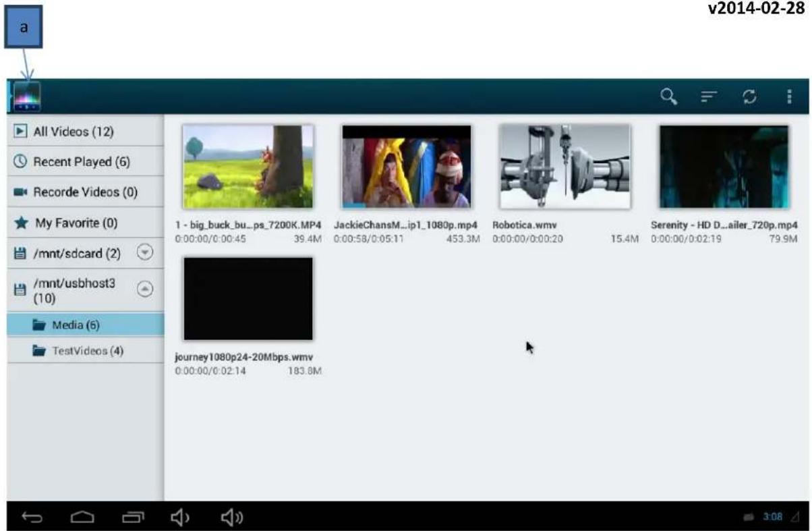Click the video player app logo icon

(27, 96)
